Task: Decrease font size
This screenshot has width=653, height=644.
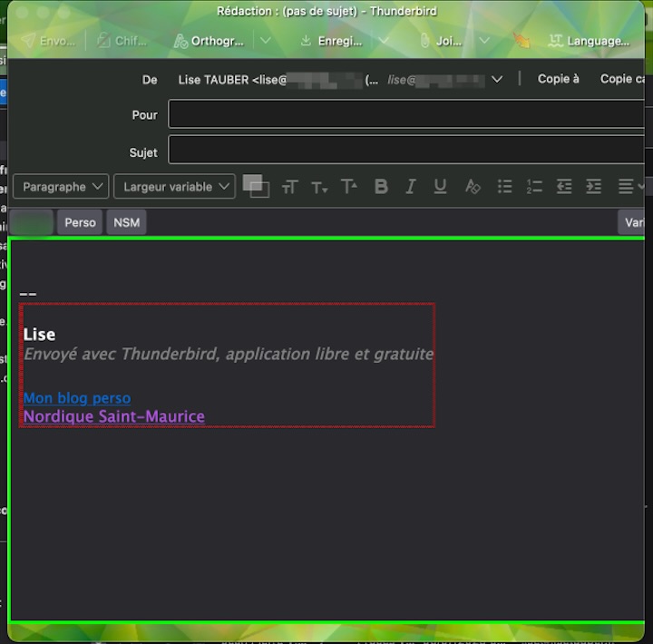Action: (x=319, y=187)
